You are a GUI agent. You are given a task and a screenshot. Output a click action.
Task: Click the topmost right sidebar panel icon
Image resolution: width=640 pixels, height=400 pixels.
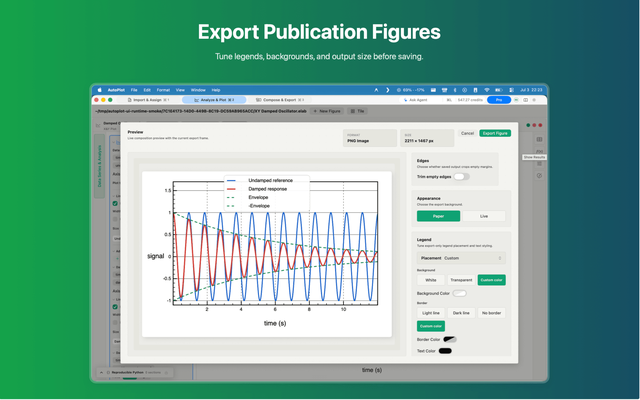coord(539,139)
